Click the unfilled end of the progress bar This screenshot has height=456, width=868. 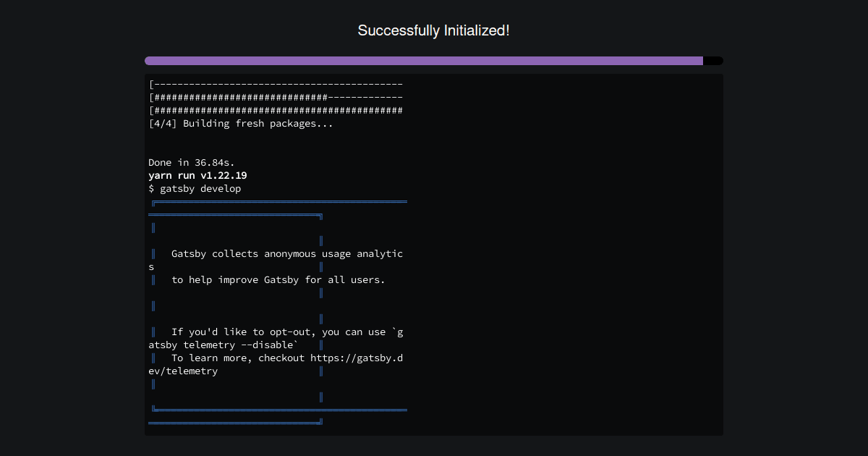712,61
